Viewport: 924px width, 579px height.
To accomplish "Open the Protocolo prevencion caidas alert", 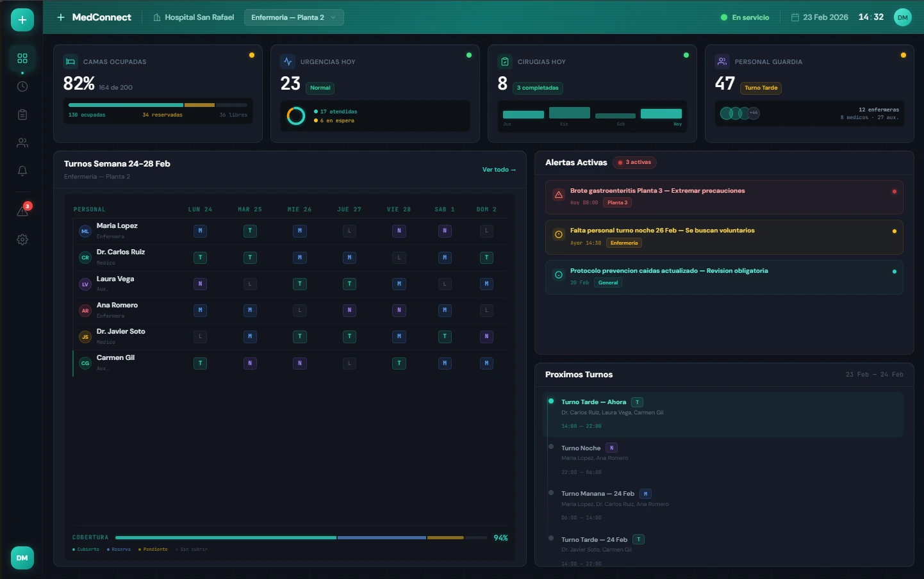I will tap(724, 277).
